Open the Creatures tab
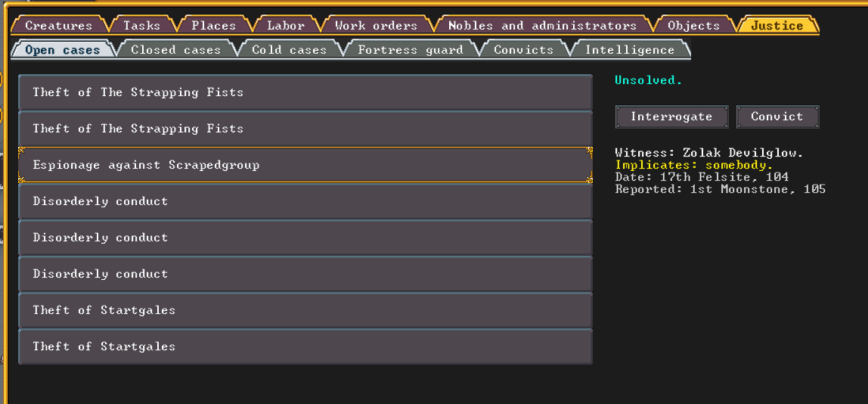Screen dimensions: 868x404 click(x=59, y=26)
